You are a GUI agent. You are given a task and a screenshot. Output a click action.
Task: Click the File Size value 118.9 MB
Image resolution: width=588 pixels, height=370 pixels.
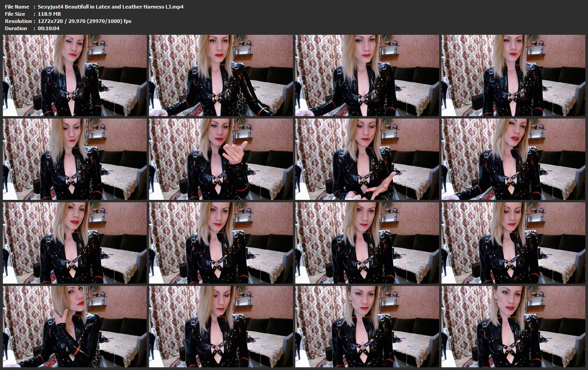tap(49, 14)
